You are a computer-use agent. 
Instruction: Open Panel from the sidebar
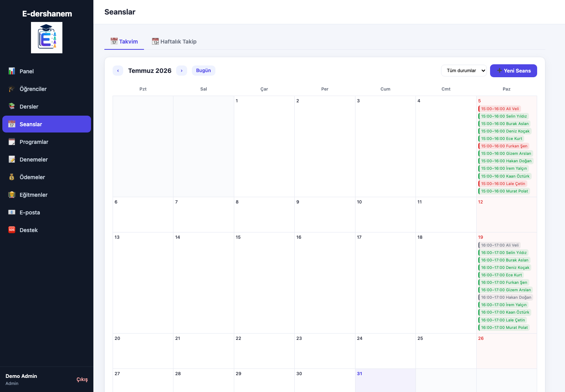click(47, 71)
